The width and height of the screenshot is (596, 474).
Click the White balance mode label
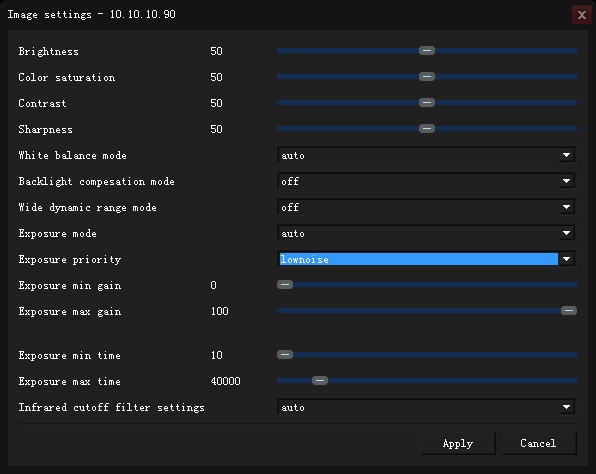tap(73, 155)
